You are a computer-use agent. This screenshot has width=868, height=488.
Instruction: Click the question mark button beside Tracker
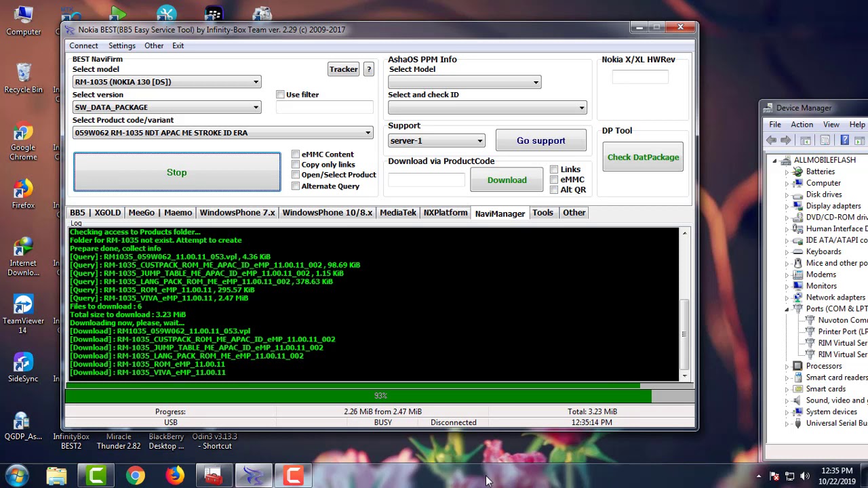369,69
